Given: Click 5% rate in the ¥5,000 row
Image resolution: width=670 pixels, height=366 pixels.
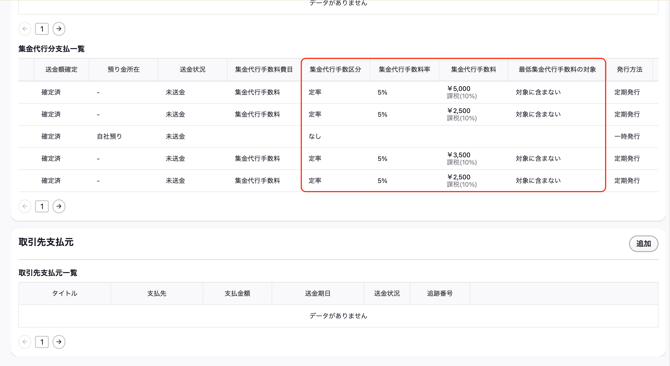Looking at the screenshot, I should pyautogui.click(x=382, y=92).
